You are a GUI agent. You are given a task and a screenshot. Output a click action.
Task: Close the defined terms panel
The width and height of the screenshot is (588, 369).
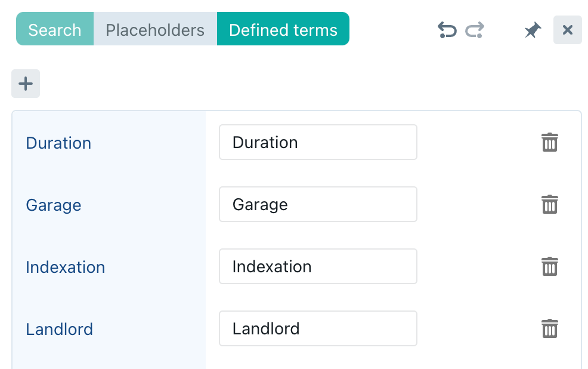567,30
